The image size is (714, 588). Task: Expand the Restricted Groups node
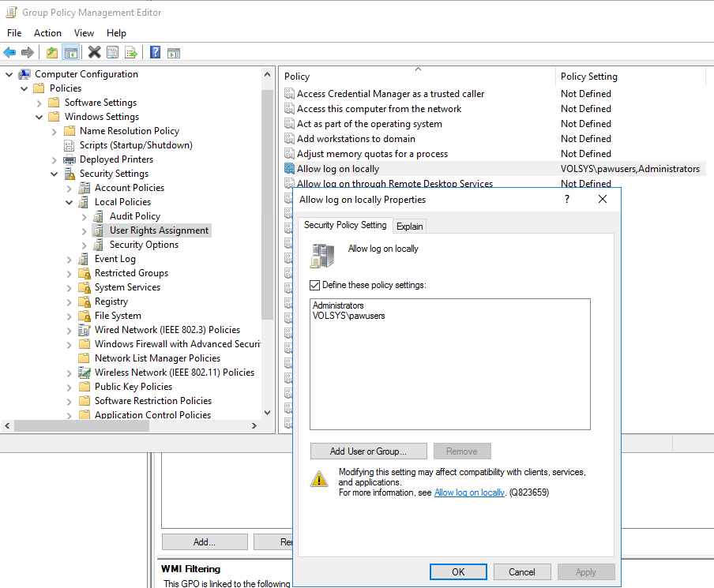(70, 273)
